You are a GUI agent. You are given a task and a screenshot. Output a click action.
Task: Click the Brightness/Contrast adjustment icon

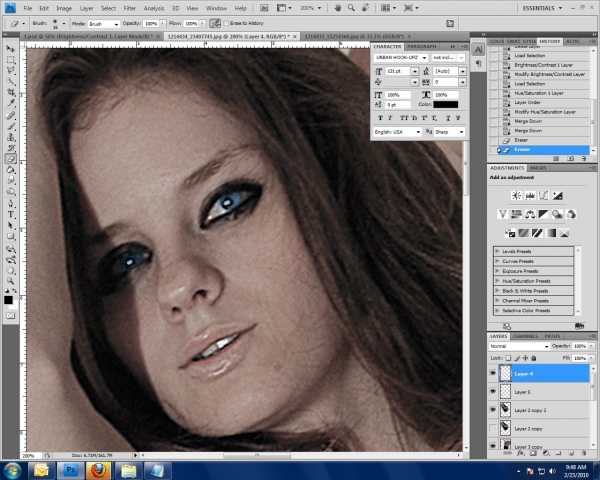point(516,196)
